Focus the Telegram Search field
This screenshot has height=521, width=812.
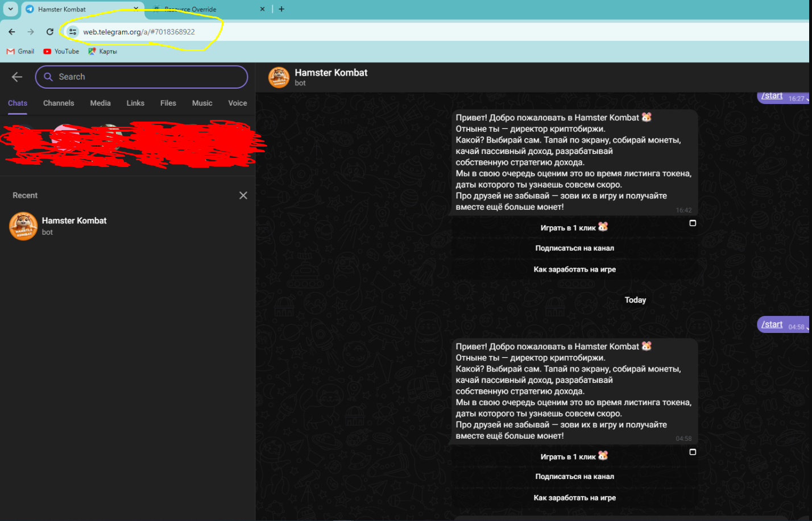(142, 77)
